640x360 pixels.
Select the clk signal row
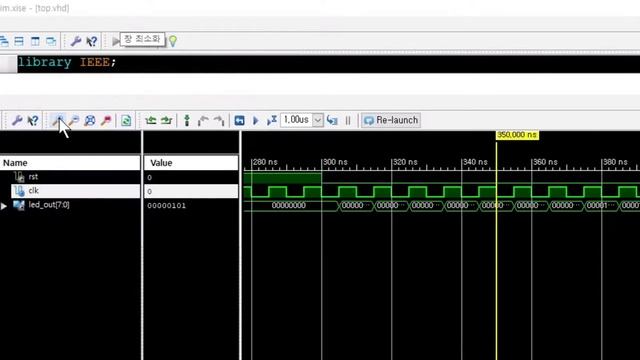coord(76,191)
